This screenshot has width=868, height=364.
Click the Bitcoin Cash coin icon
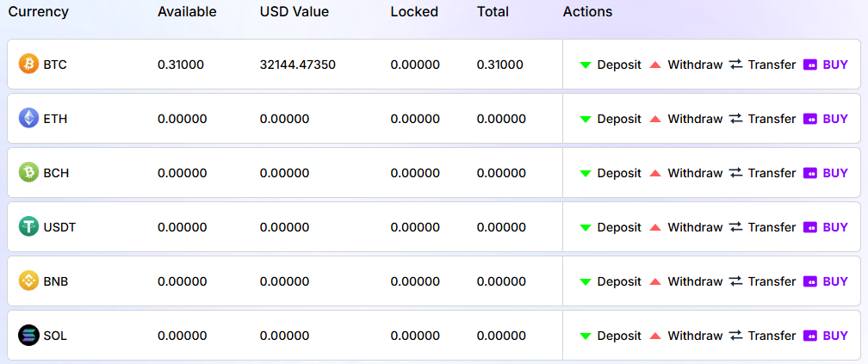tap(29, 173)
